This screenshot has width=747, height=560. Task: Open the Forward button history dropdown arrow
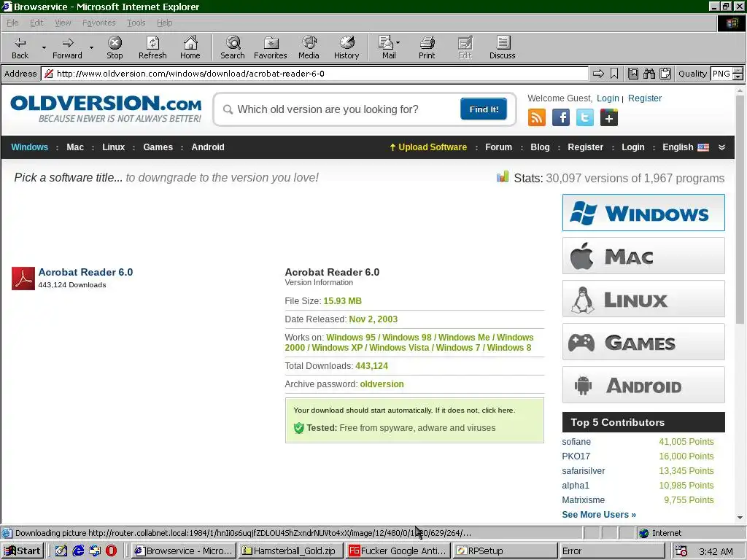[x=91, y=47]
